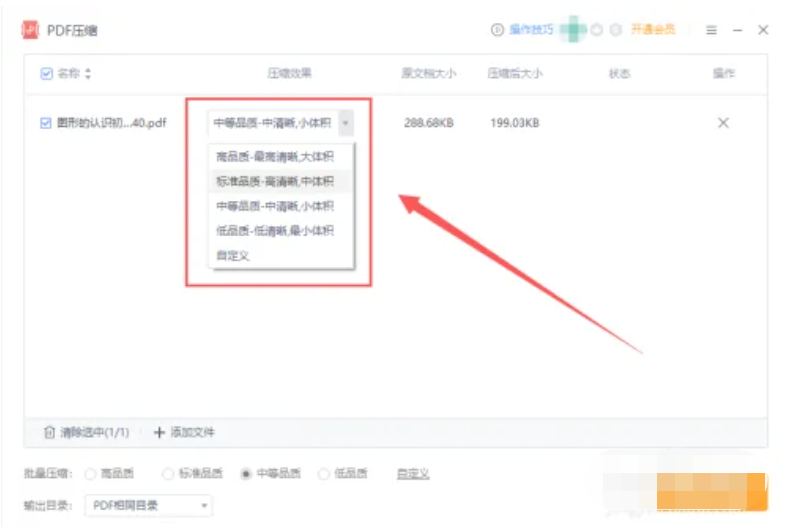Select 标准品质 batch compression radio
This screenshot has width=785, height=527.
pyautogui.click(x=168, y=474)
